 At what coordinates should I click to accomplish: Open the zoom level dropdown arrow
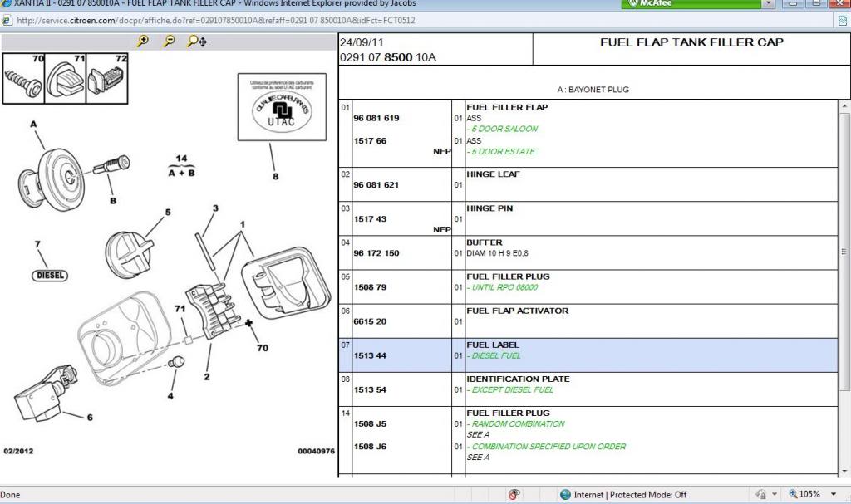click(x=834, y=494)
